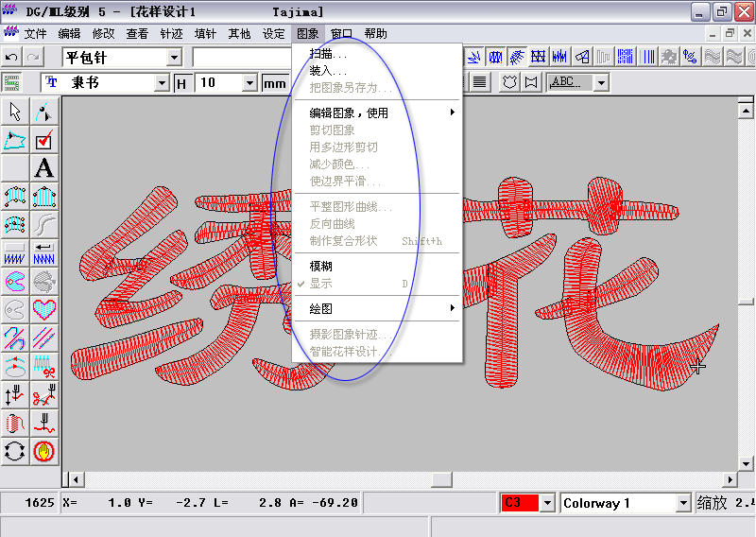Click the horizontal scrollbar thumb
Image resolution: width=756 pixels, height=537 pixels.
click(440, 479)
